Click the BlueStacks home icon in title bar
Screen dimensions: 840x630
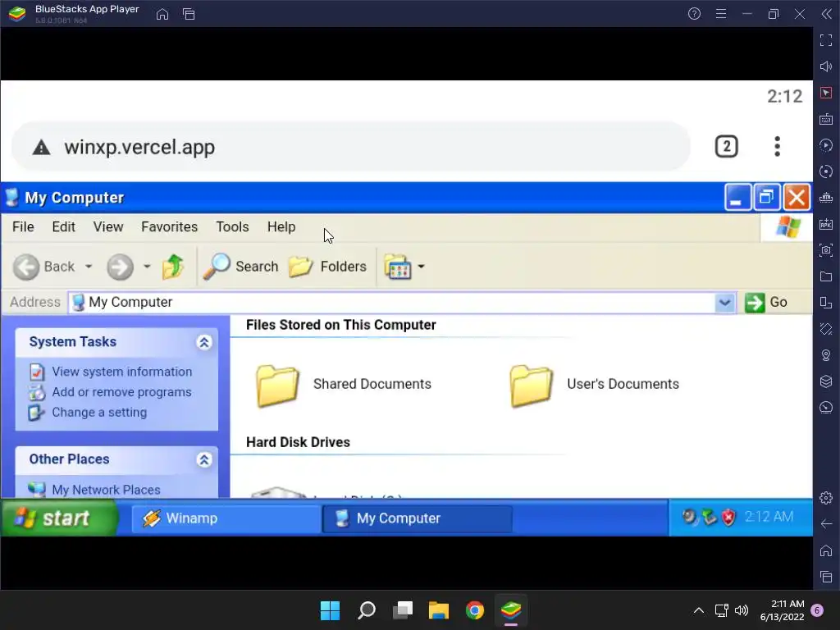click(x=162, y=14)
